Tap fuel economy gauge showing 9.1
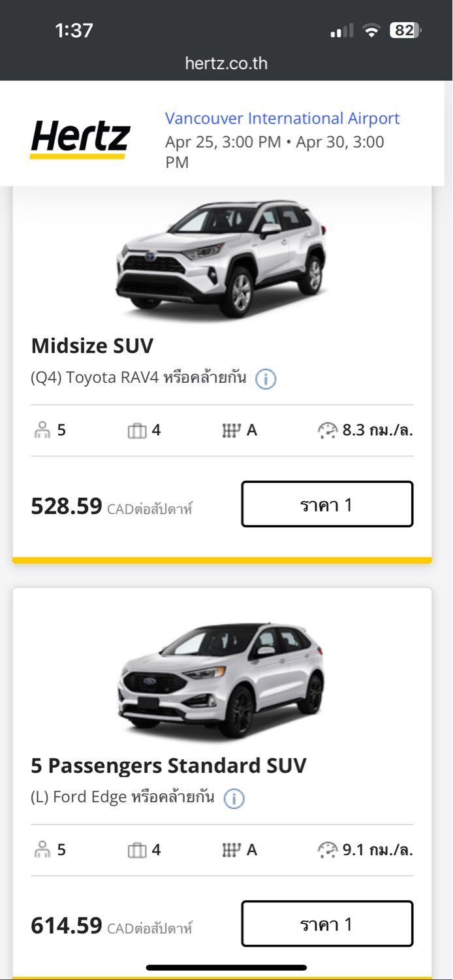The image size is (453, 980). tap(327, 850)
